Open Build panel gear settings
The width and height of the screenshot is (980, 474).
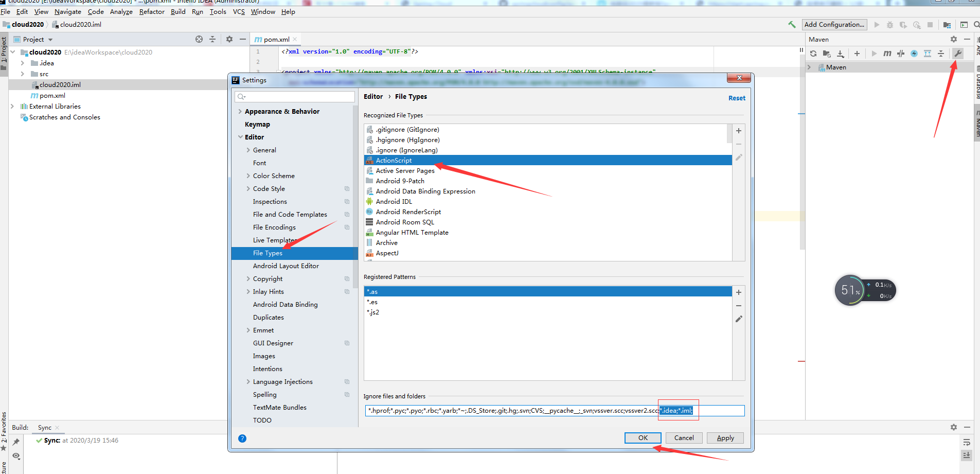[x=954, y=427]
